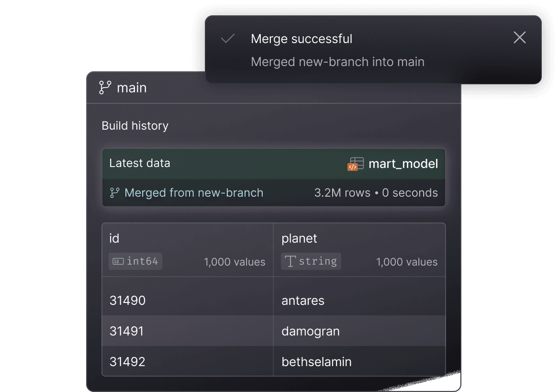
Task: Click the mart_model table icon
Action: click(x=356, y=164)
